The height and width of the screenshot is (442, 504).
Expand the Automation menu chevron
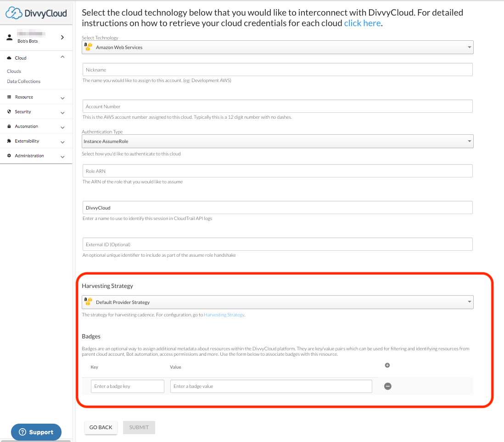[62, 128]
